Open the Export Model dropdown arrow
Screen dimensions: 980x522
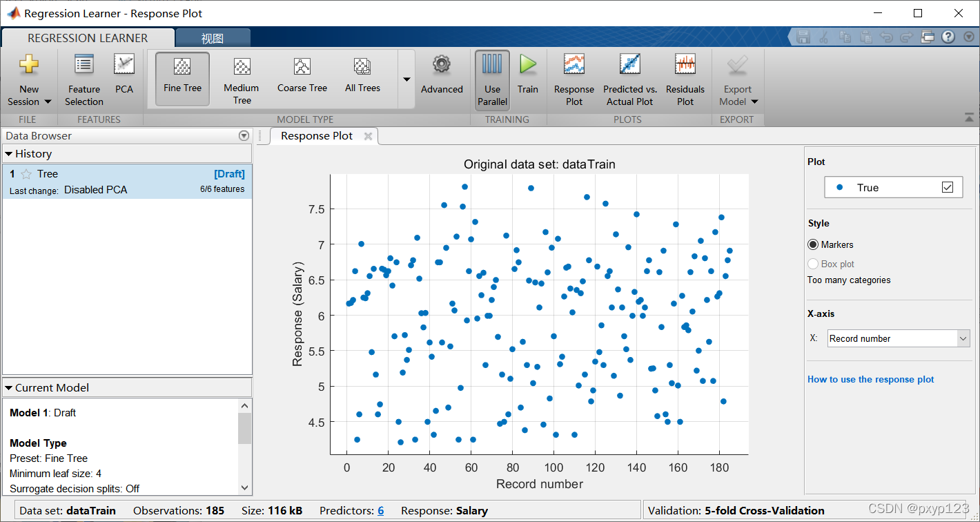[754, 102]
